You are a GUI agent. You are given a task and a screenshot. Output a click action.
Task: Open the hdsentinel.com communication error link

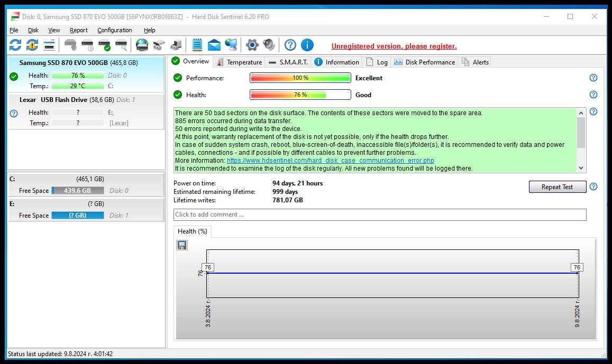coord(330,160)
